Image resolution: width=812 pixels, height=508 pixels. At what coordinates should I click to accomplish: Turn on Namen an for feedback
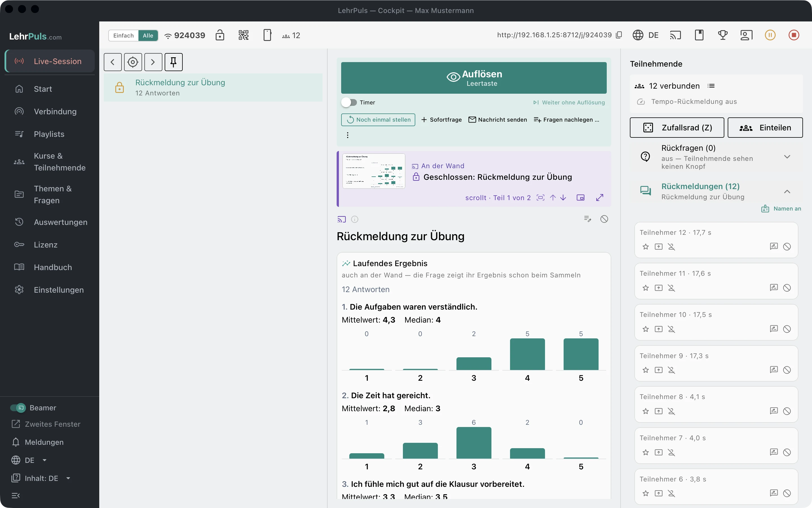781,209
